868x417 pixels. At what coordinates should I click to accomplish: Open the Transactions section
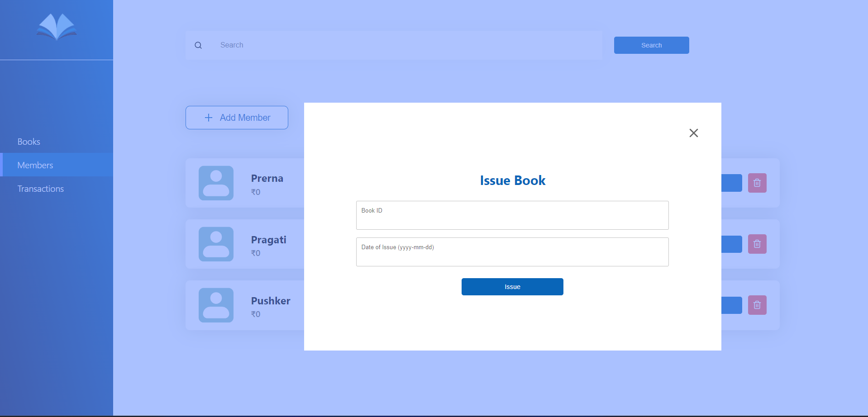point(41,188)
